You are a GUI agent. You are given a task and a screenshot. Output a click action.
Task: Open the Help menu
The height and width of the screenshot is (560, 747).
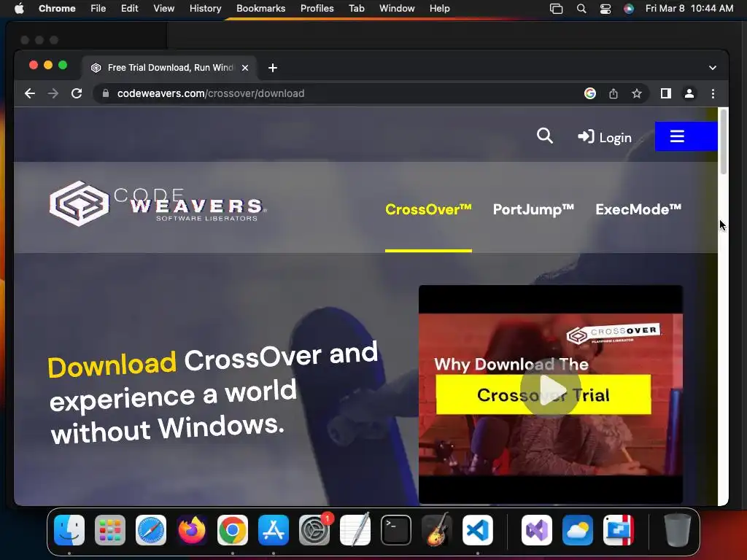[x=439, y=8]
